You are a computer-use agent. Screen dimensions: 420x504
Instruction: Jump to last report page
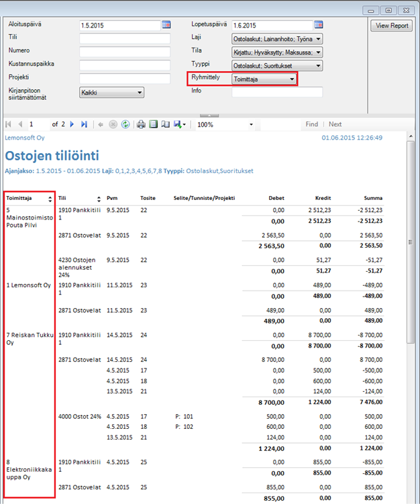click(x=84, y=124)
